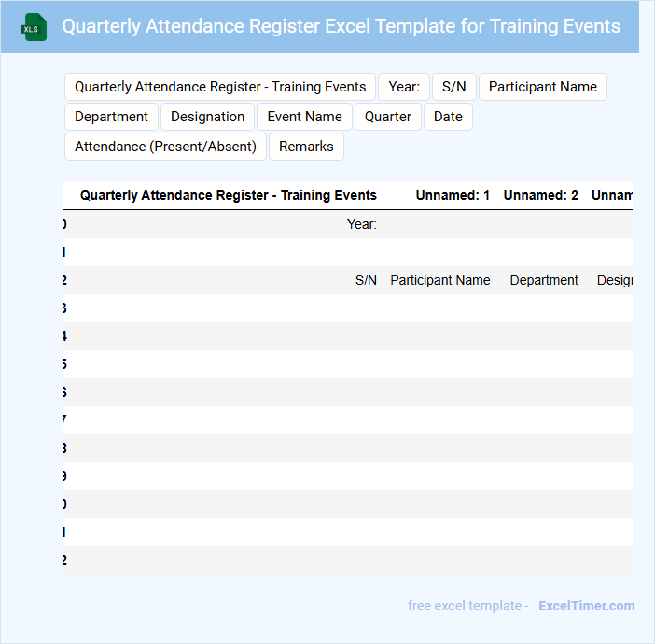This screenshot has width=655, height=644.
Task: Click the page title about Quarterly Attendance Register
Action: coord(341,26)
